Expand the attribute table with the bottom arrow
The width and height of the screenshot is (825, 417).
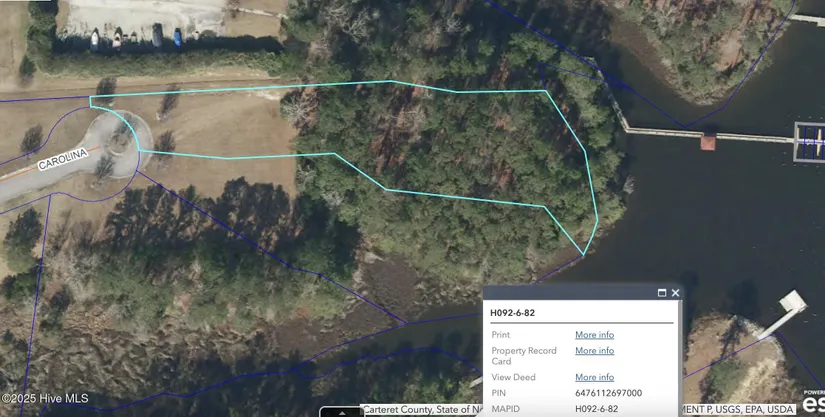(x=342, y=412)
